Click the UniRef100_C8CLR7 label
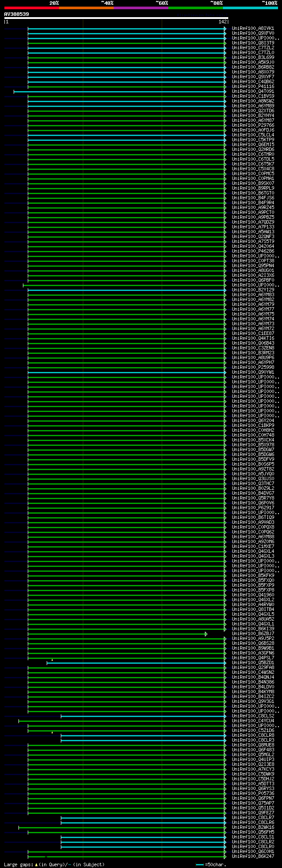This screenshot has width=282, height=868. tap(253, 817)
